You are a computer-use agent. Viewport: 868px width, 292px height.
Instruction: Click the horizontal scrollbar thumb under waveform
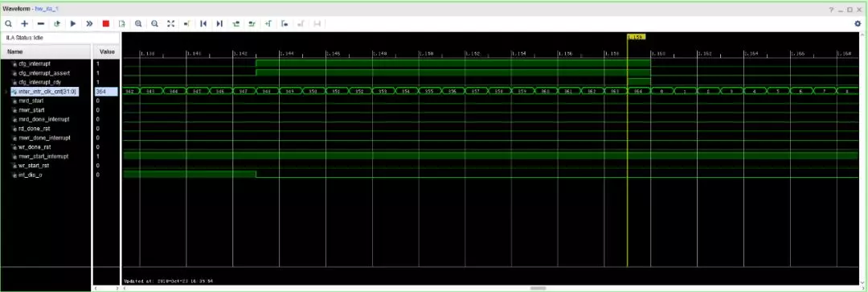(x=538, y=288)
